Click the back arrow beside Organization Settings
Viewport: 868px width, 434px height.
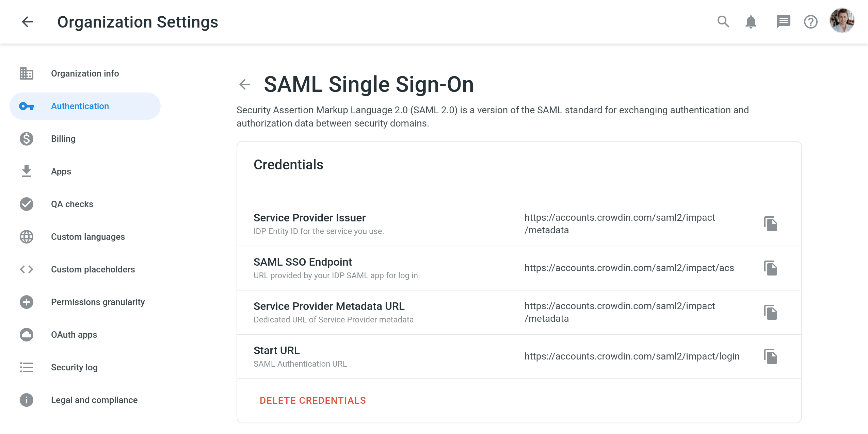tap(27, 22)
